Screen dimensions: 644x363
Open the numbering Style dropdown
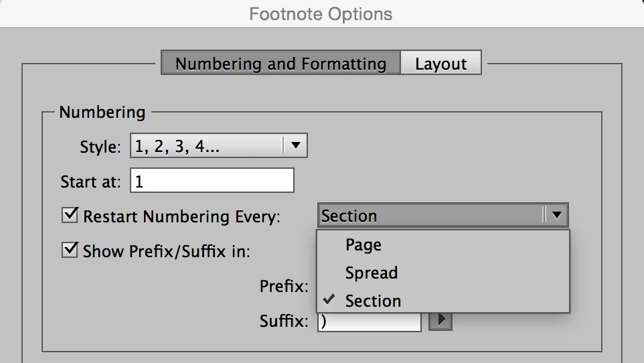coord(209,145)
